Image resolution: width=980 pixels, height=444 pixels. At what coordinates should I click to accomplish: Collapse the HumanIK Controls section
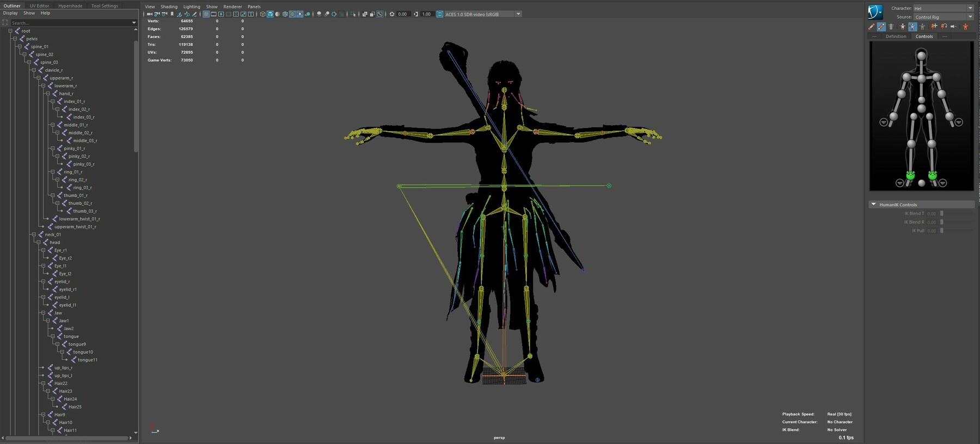[874, 205]
